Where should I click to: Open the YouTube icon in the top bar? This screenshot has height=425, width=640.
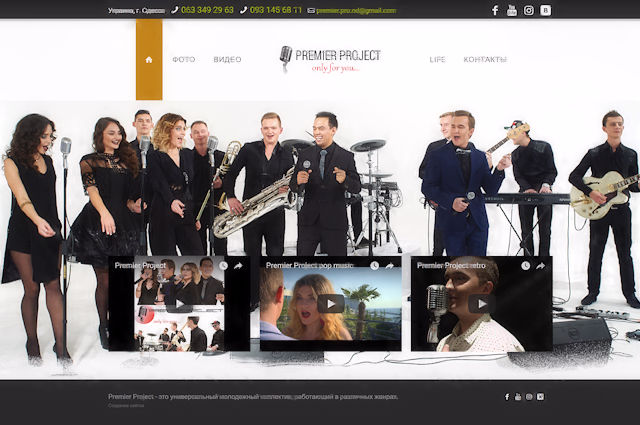tap(512, 10)
